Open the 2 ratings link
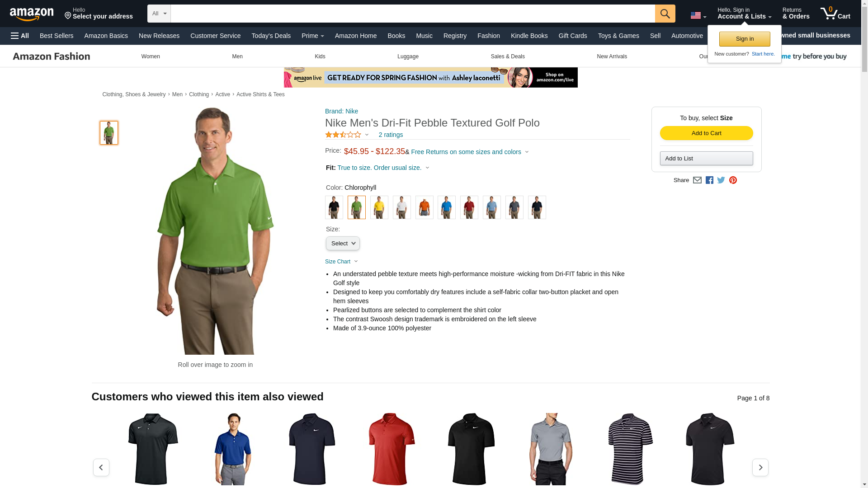This screenshot has width=868, height=488. (391, 135)
